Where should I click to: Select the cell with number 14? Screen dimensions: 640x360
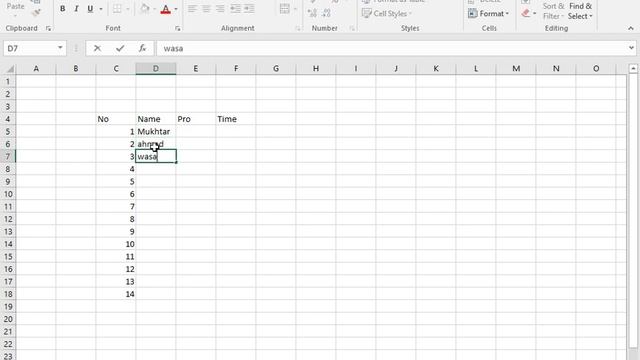116,294
